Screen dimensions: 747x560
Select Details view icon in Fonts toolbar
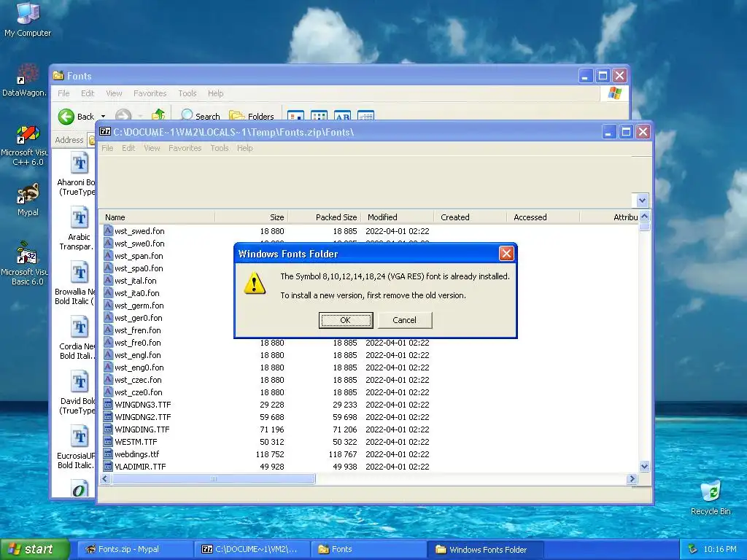pyautogui.click(x=365, y=116)
